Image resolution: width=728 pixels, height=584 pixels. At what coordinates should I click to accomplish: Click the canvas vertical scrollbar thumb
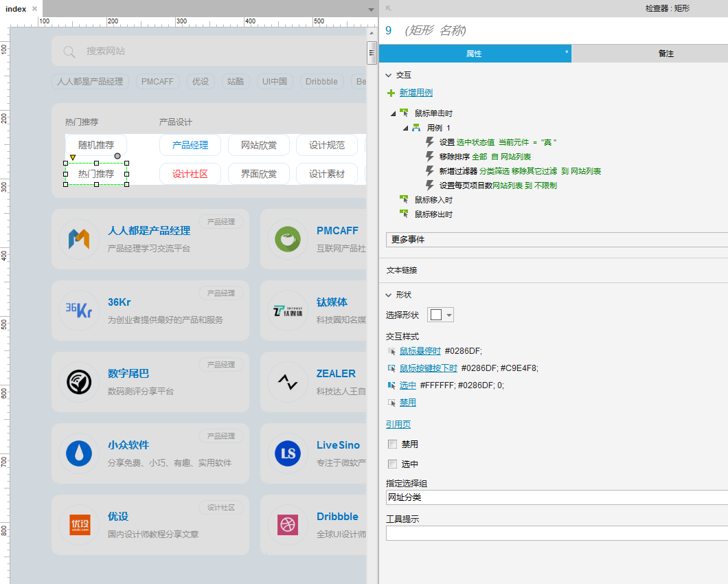(x=372, y=52)
